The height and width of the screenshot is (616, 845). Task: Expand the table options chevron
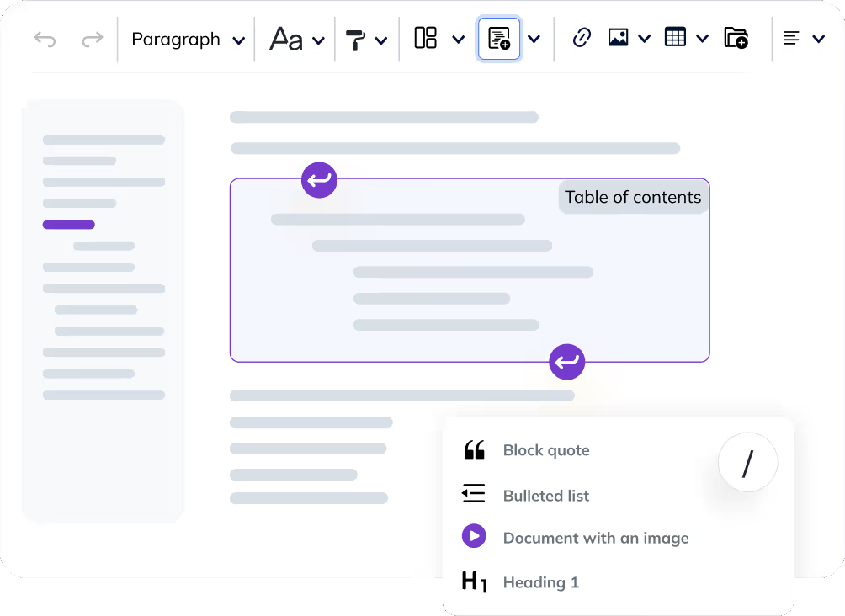click(x=703, y=39)
